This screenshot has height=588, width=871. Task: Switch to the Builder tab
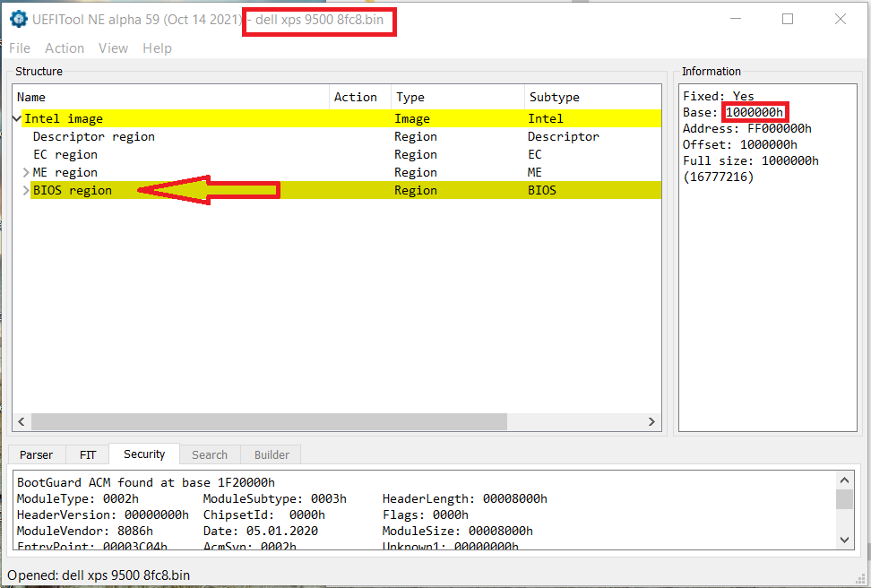click(272, 454)
